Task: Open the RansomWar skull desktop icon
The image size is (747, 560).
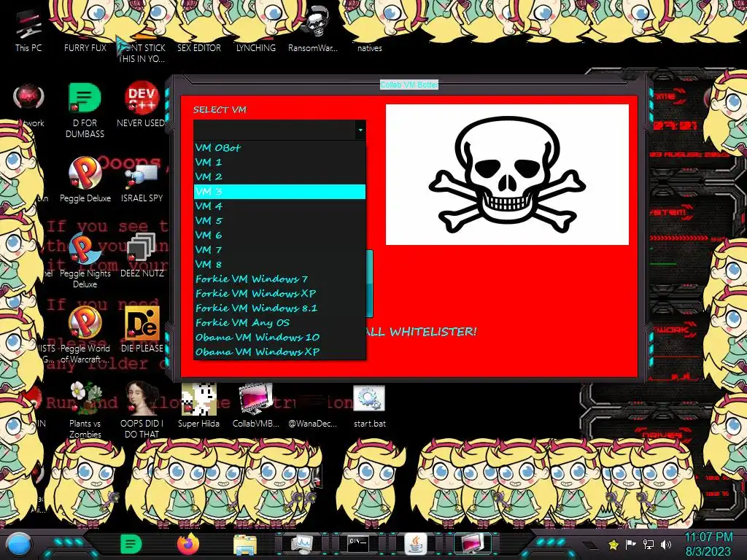Action: click(313, 29)
